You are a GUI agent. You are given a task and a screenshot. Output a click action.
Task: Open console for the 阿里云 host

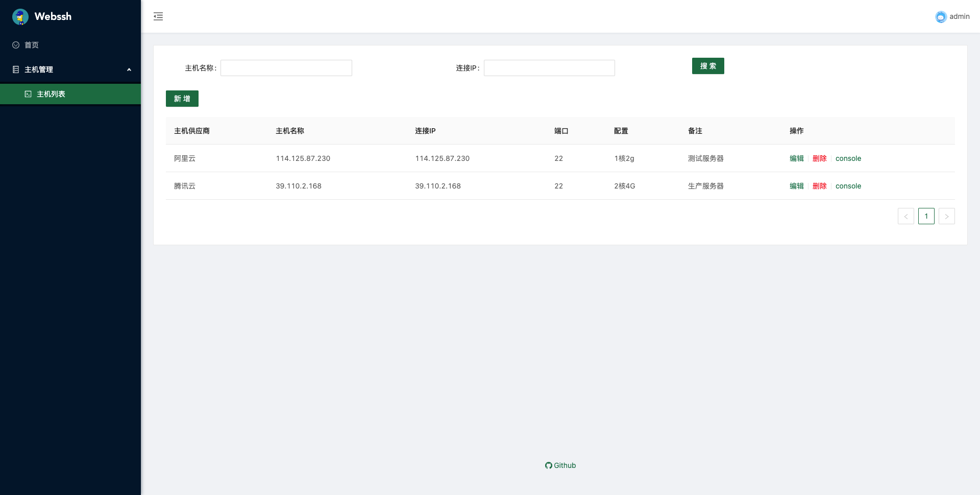point(848,158)
